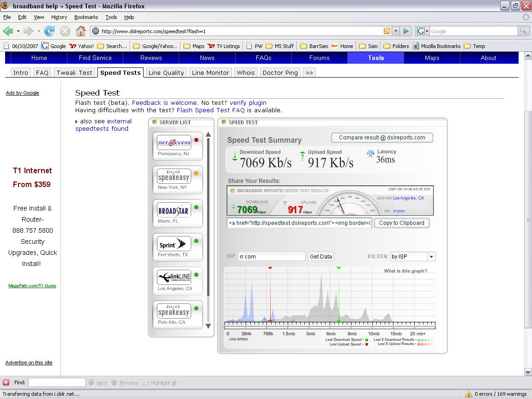Open the Temp bookmarks folder
This screenshot has width=532, height=399.
tap(474, 46)
